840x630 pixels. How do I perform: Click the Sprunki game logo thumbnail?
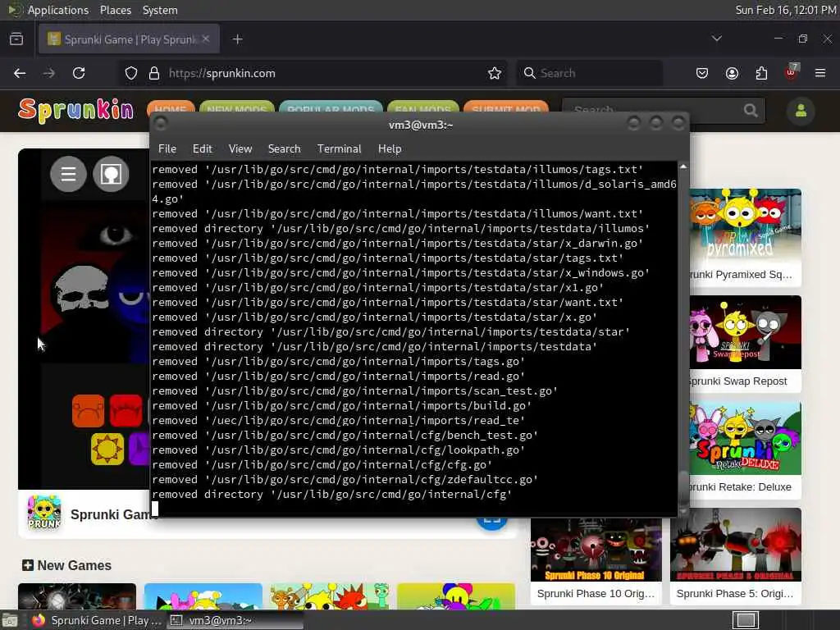coord(44,513)
